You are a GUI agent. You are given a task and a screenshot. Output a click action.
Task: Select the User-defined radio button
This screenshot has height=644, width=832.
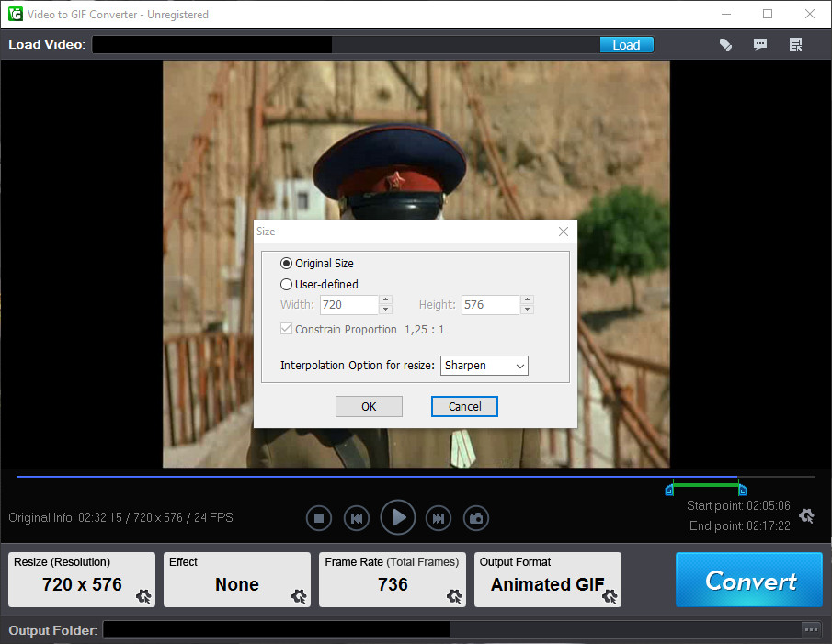click(x=286, y=285)
